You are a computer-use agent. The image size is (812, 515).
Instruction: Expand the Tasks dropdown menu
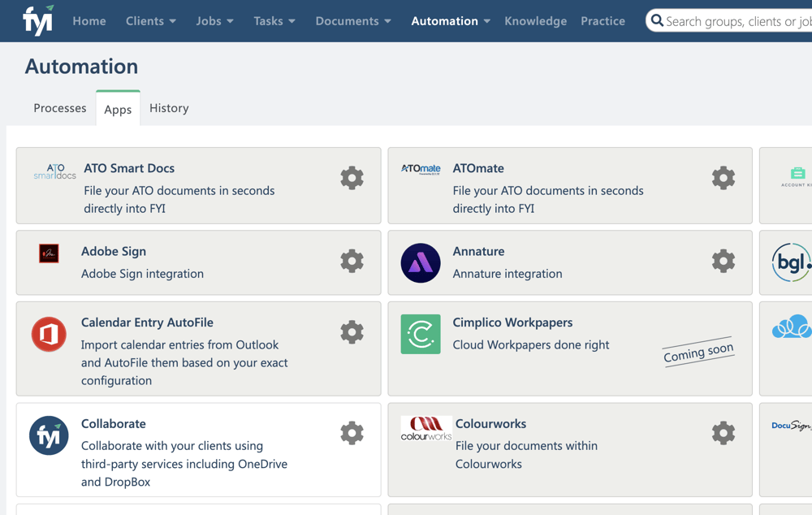274,21
